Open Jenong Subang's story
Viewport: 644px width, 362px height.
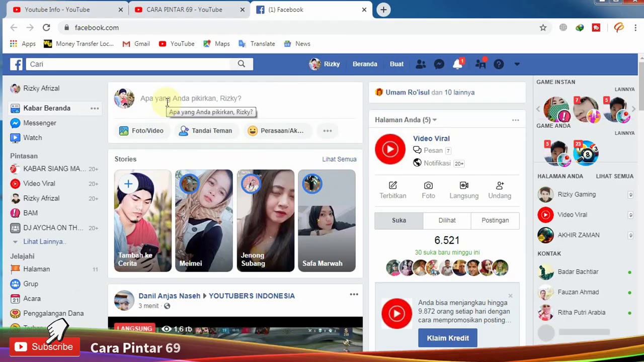coord(266,221)
